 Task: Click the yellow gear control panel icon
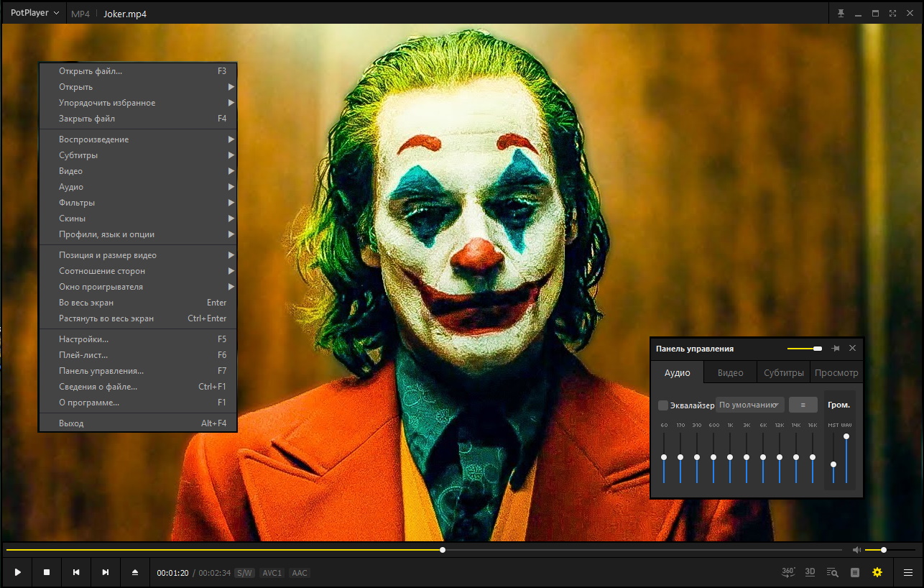[877, 572]
